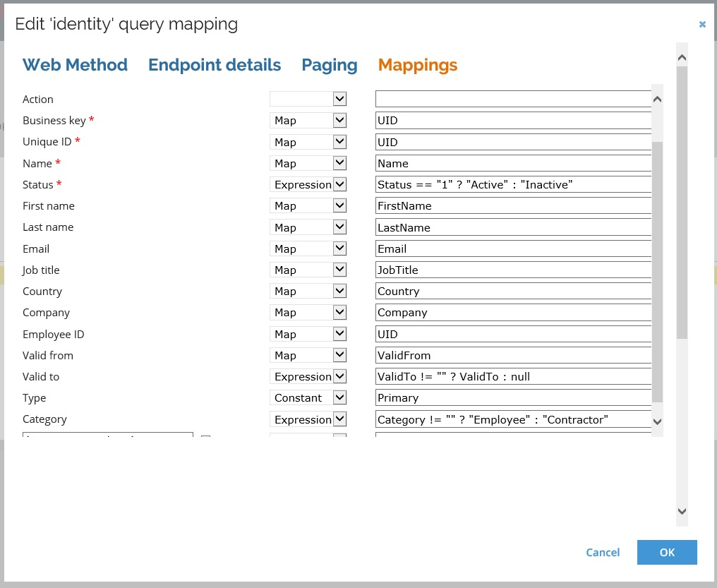Image resolution: width=717 pixels, height=588 pixels.
Task: Click the inner mappings list scrollbar thumb
Action: click(657, 272)
